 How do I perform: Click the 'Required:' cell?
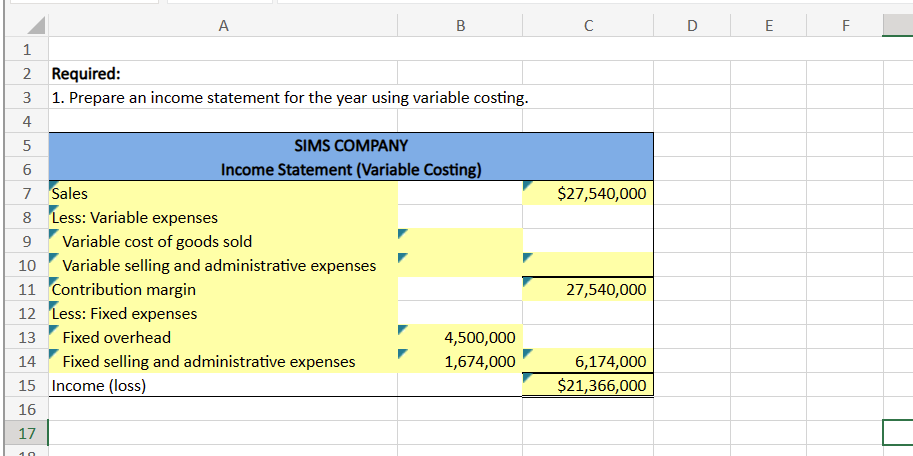(223, 73)
